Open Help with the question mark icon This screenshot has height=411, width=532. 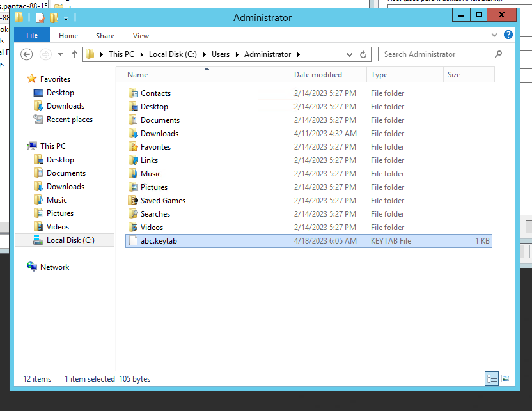coord(508,35)
